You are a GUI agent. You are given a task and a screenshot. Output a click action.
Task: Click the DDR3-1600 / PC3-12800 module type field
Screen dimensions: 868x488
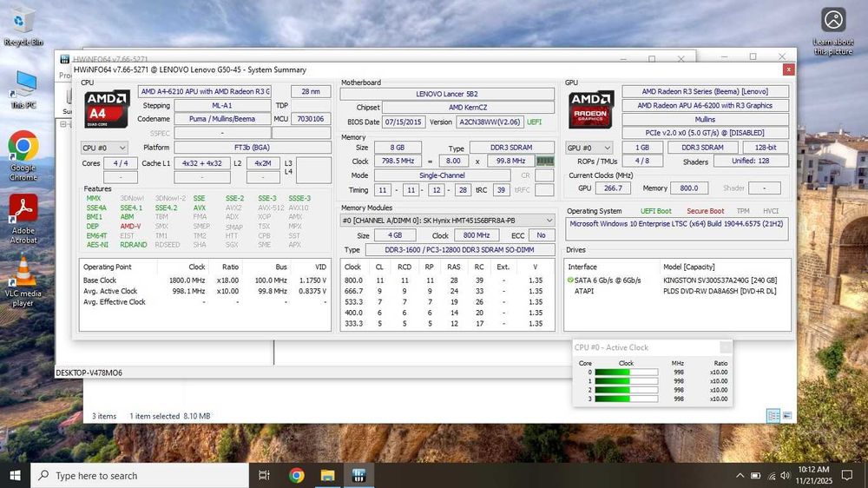(x=459, y=250)
